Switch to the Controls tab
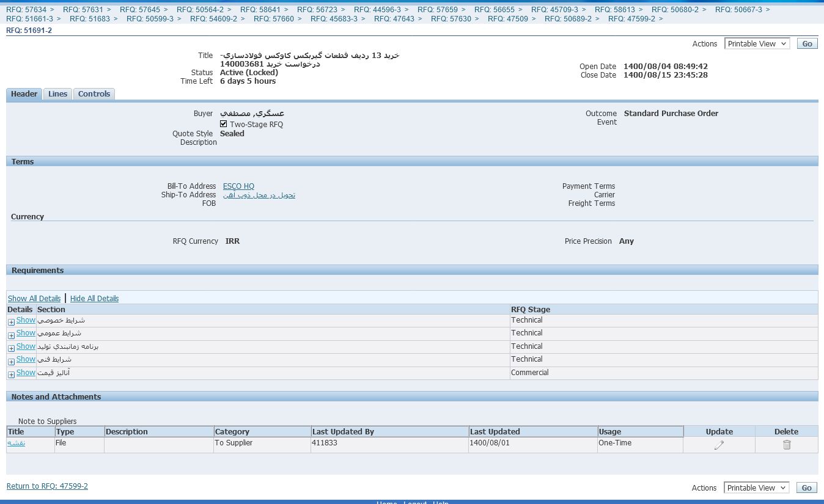 coord(94,94)
